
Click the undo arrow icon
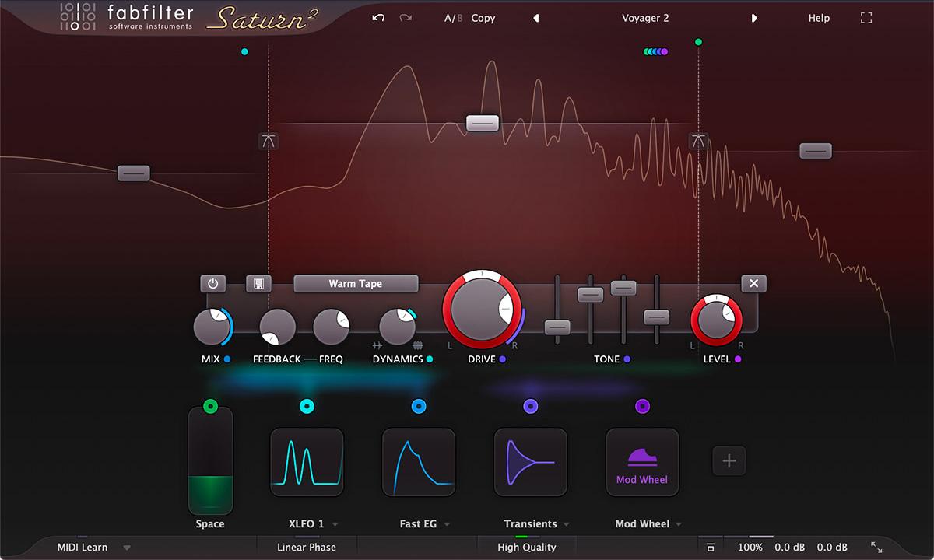378,17
